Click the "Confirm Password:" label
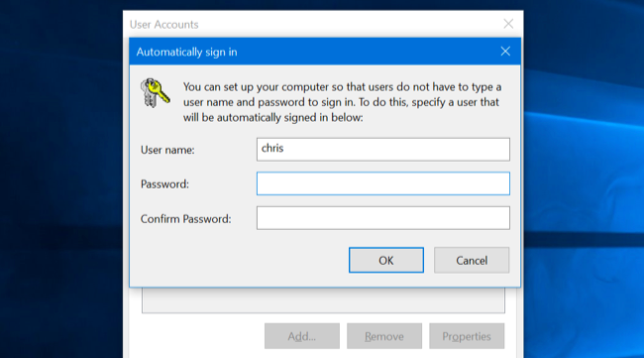The image size is (644, 358). pyautogui.click(x=185, y=219)
